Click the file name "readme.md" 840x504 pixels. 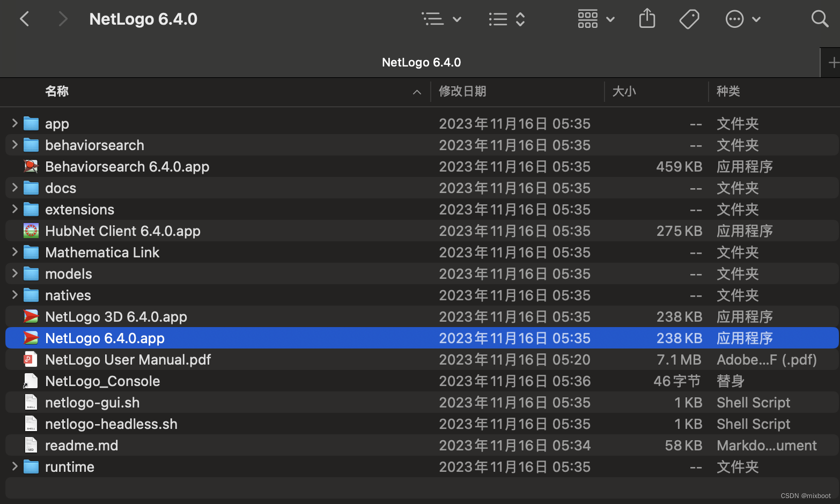pos(82,446)
